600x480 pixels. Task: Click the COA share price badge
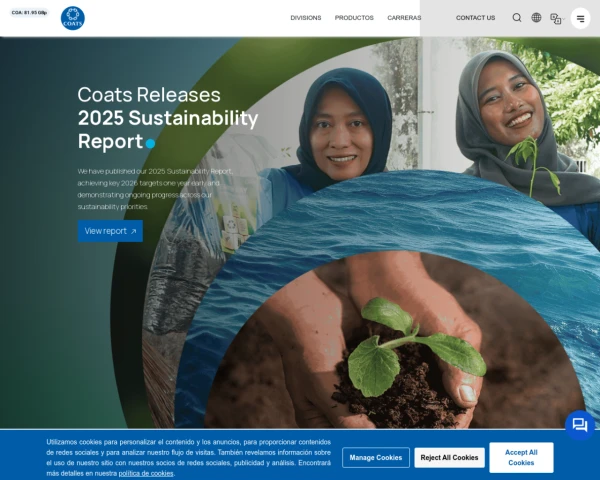(x=29, y=13)
